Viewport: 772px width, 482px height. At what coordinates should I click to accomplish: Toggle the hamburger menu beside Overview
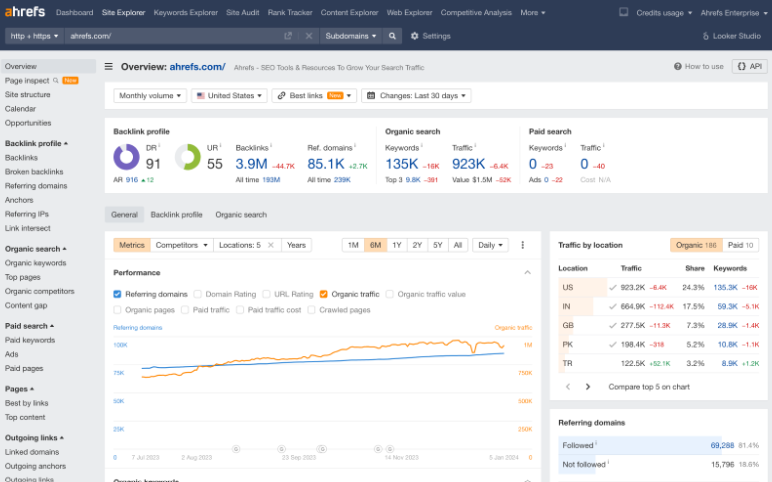pyautogui.click(x=109, y=66)
